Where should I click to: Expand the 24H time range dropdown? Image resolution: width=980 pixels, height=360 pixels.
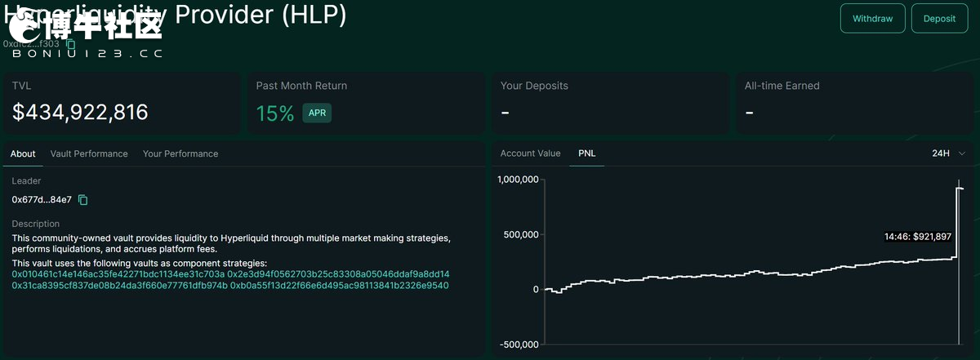click(x=949, y=153)
